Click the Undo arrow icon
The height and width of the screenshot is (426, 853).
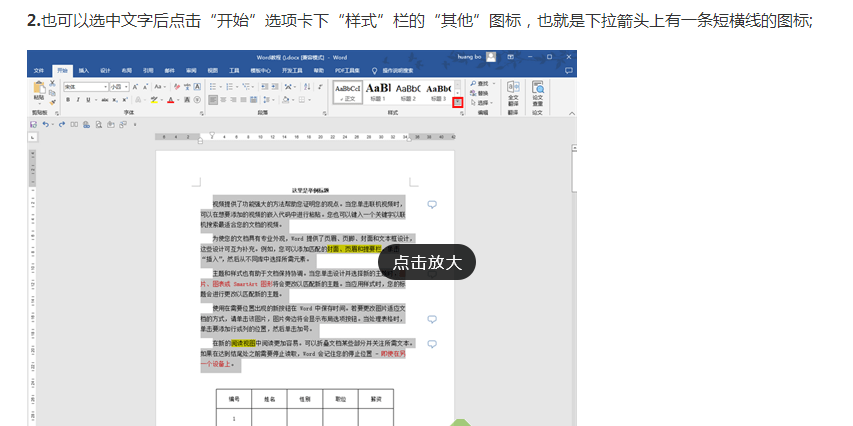click(x=46, y=125)
